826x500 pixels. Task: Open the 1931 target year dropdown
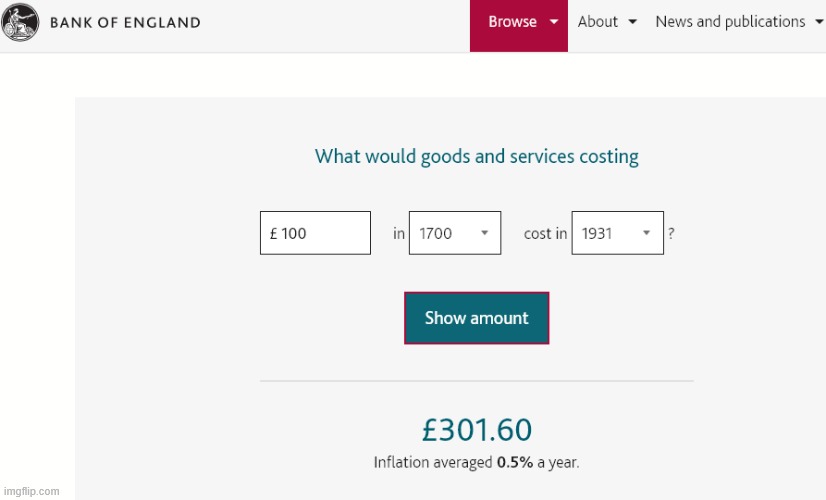tap(617, 233)
